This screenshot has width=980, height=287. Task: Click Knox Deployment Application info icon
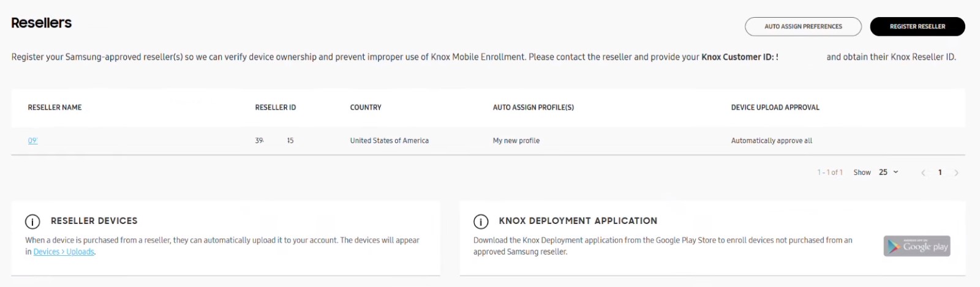click(481, 222)
